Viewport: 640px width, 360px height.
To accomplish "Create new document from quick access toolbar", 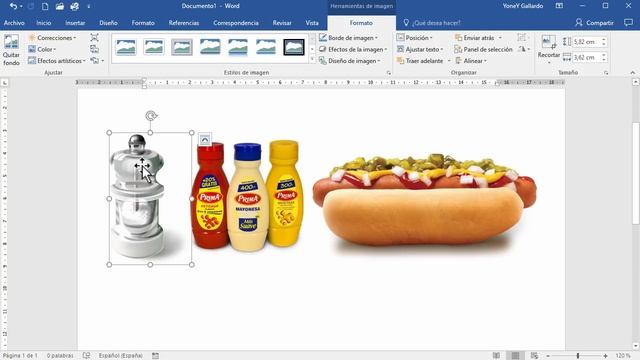I will [45, 6].
